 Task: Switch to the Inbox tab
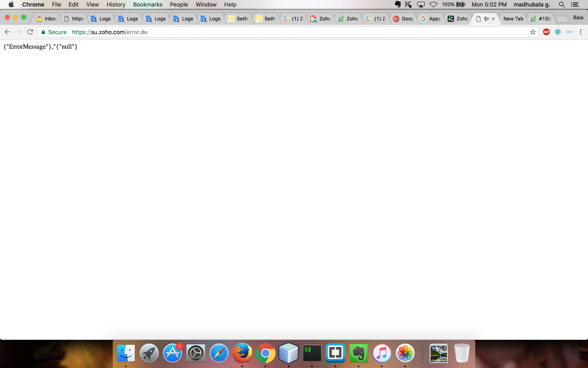pyautogui.click(x=47, y=19)
